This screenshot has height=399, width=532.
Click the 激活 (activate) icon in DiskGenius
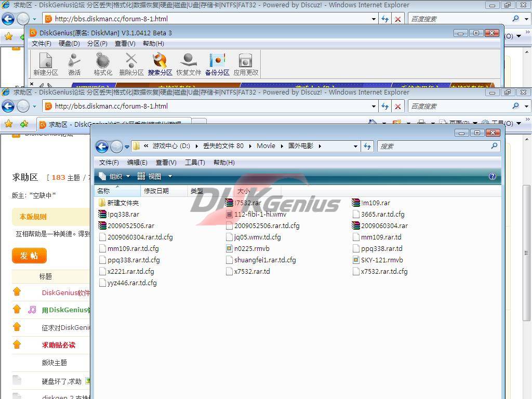74,64
